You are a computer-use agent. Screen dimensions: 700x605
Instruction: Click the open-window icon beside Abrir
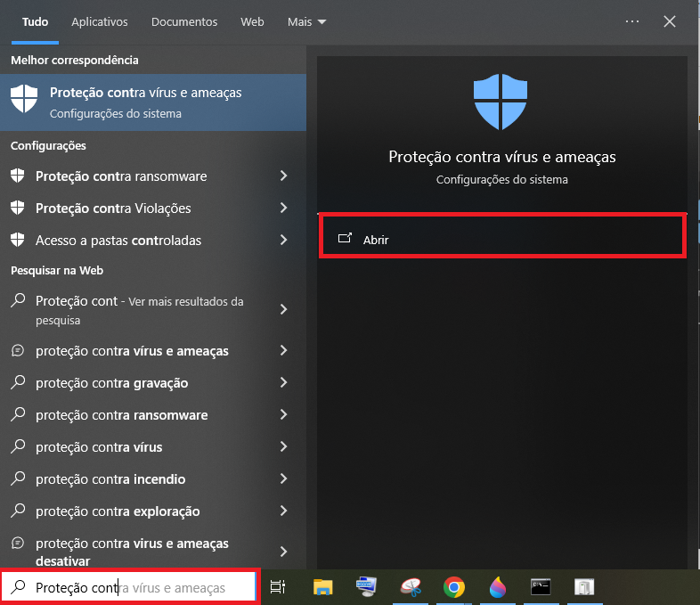[345, 238]
